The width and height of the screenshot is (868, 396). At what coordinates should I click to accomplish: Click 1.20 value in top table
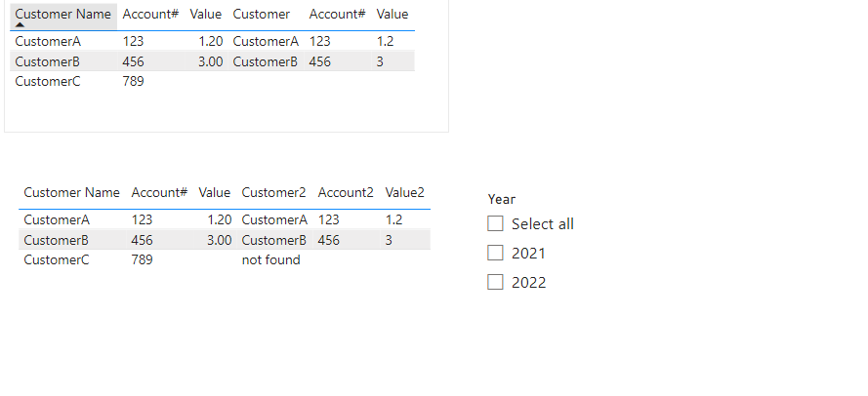[x=210, y=41]
